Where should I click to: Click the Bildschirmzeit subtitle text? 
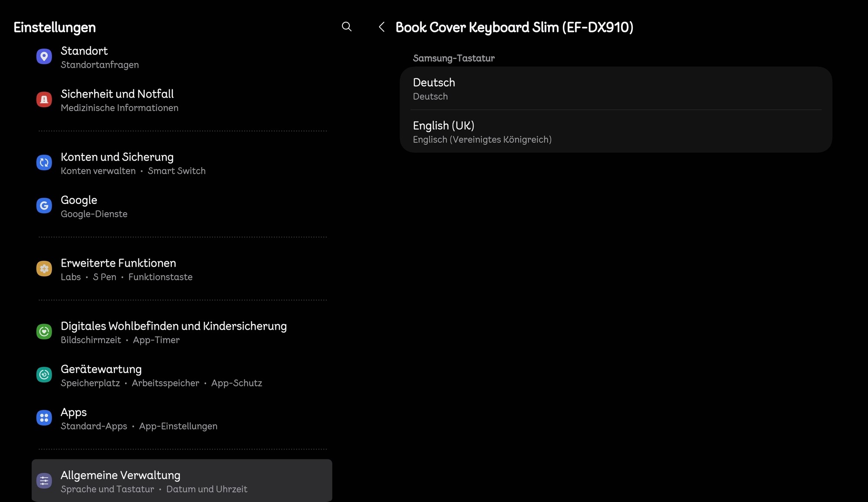click(x=91, y=340)
